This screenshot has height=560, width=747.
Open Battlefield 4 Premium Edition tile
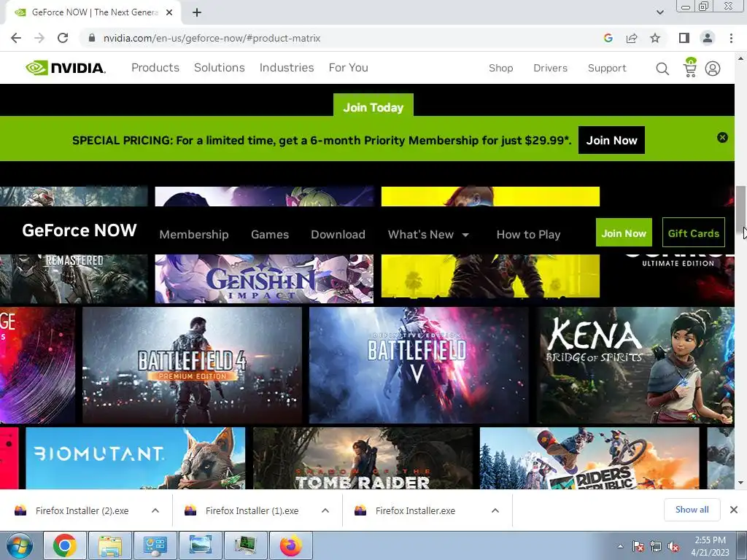point(192,365)
